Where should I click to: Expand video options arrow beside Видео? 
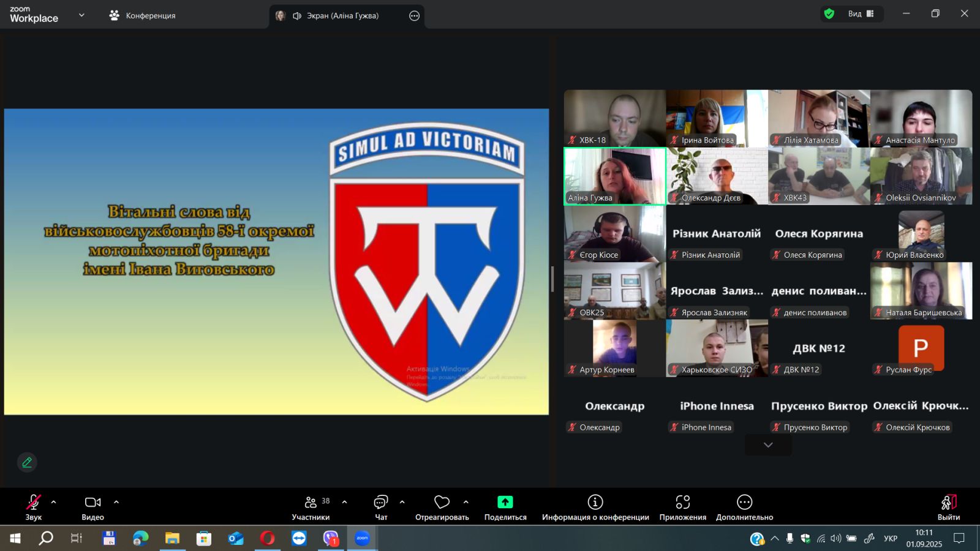point(116,502)
